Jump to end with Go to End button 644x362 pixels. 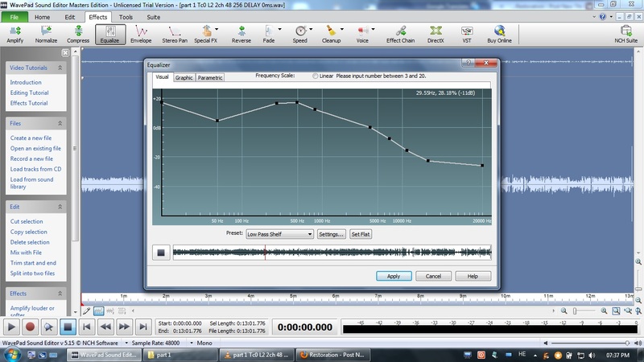coord(143,327)
